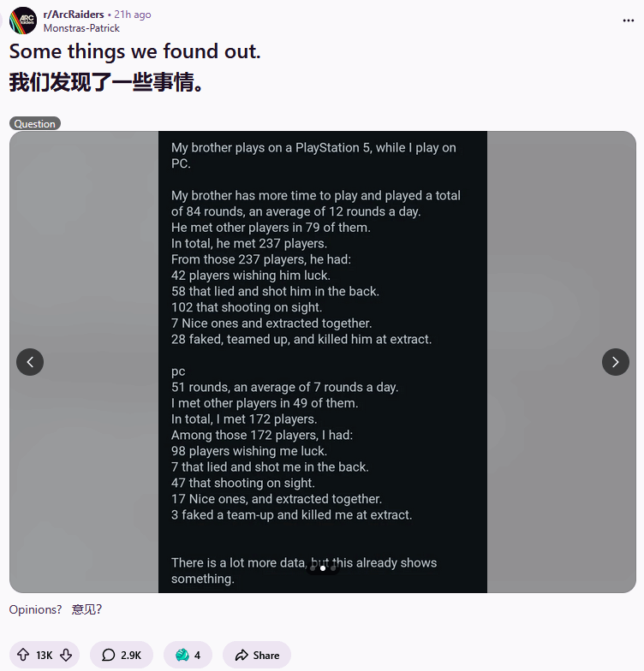Open the 2.9K comments section
Viewport: 644px width, 671px height.
coord(121,655)
